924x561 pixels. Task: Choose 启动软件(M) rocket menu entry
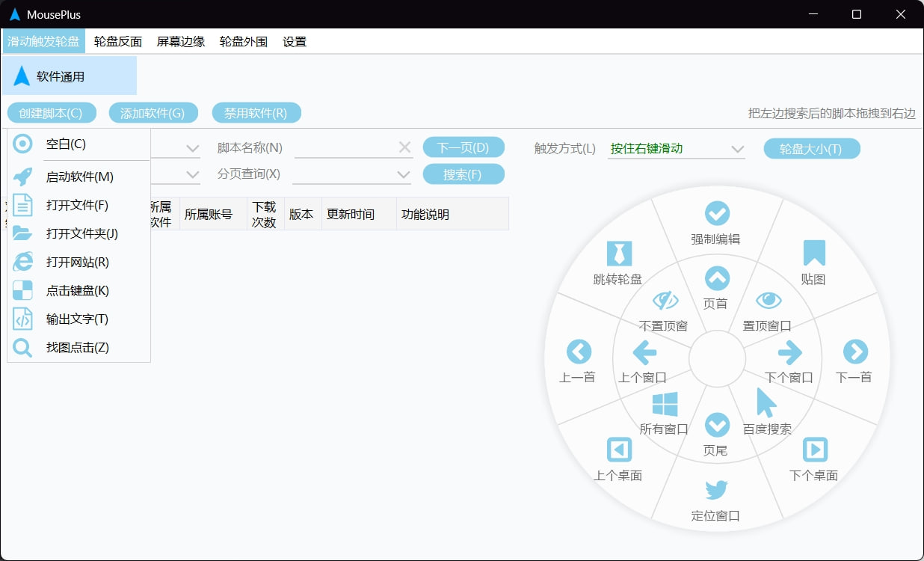tap(78, 177)
